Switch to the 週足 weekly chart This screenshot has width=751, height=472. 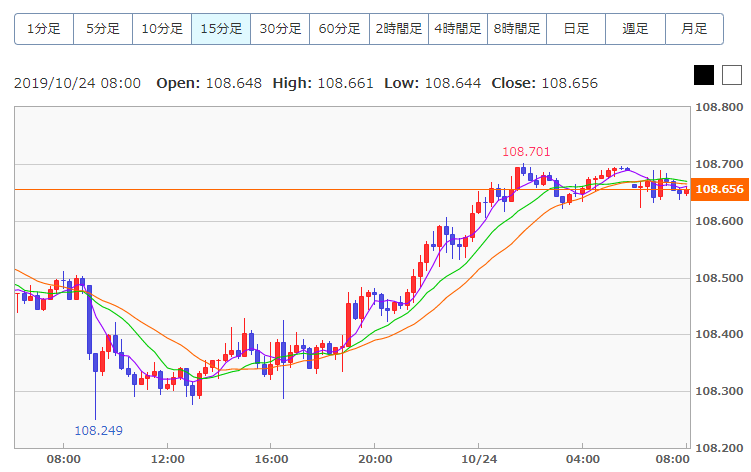(636, 29)
